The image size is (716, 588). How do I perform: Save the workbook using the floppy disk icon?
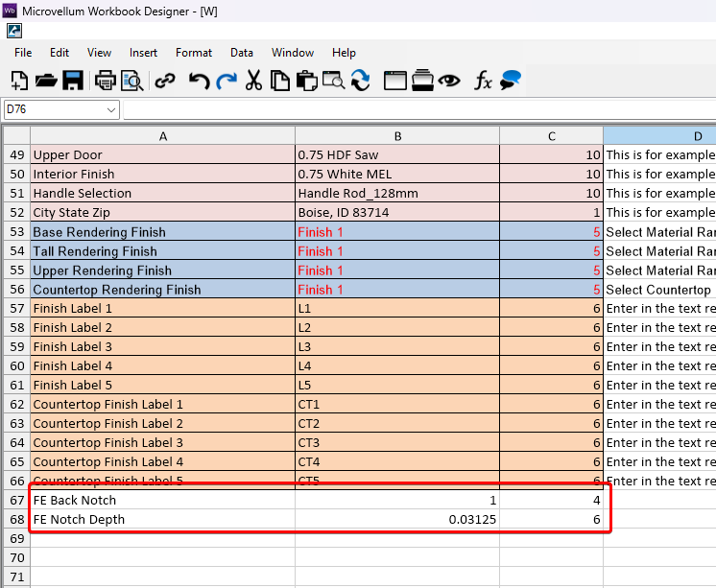point(72,82)
